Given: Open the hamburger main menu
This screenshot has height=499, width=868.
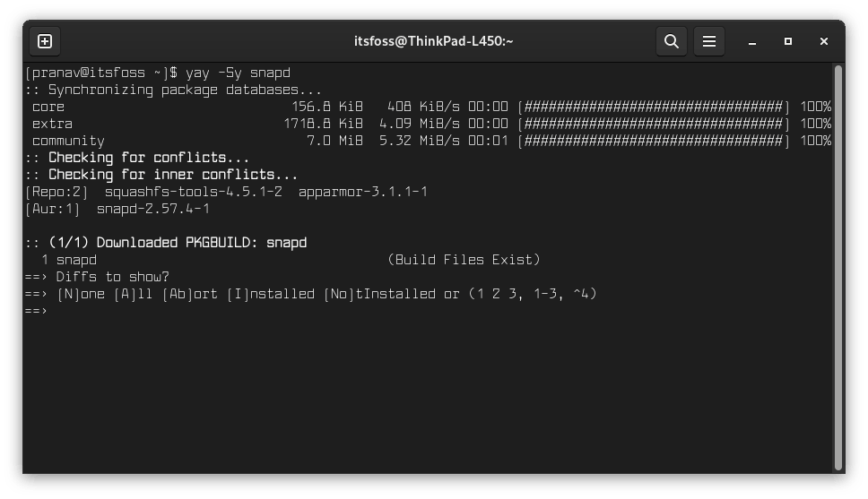Looking at the screenshot, I should point(709,41).
